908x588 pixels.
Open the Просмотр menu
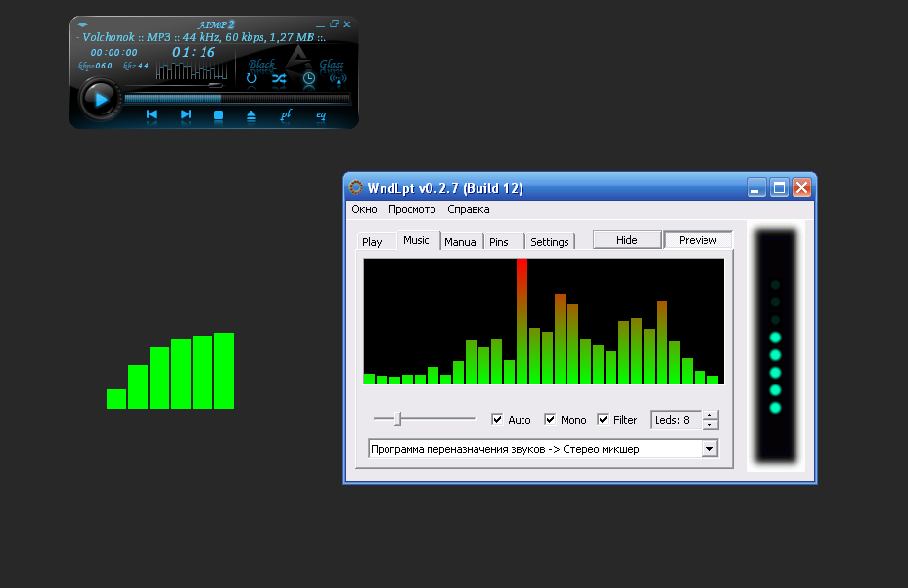[412, 209]
